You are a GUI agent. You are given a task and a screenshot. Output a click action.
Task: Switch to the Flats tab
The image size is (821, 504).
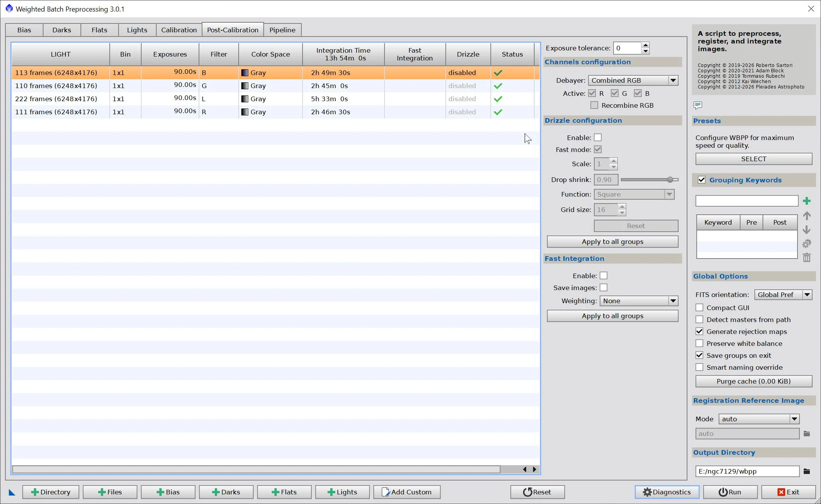click(99, 30)
